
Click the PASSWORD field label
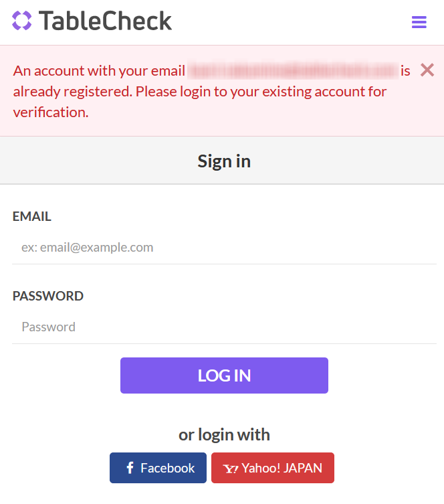click(48, 296)
